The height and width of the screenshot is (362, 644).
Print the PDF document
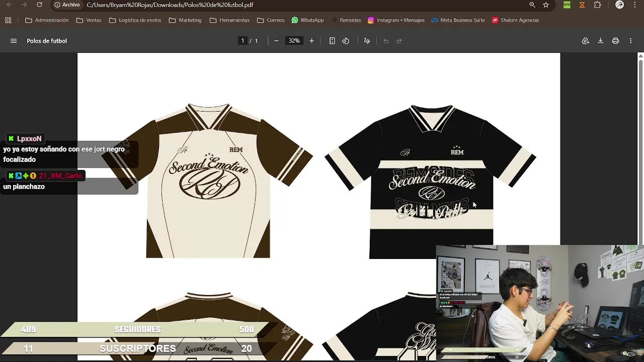[615, 41]
